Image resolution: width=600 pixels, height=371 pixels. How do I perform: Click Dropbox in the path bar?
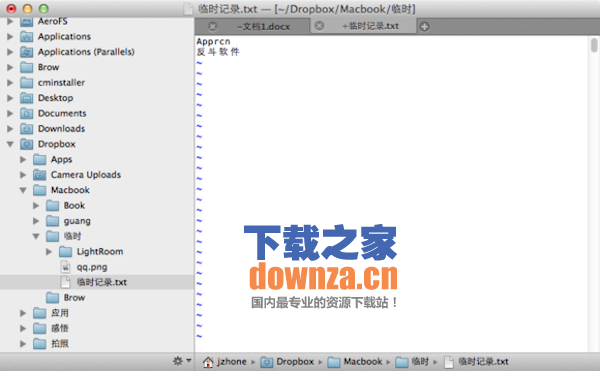point(287,361)
